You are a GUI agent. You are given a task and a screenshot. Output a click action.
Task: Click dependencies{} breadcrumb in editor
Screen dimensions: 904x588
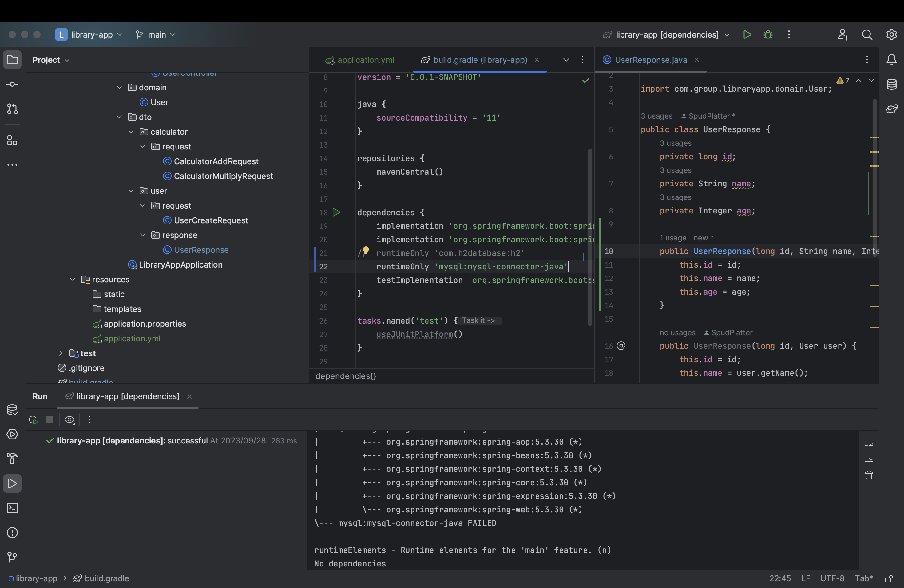point(345,376)
